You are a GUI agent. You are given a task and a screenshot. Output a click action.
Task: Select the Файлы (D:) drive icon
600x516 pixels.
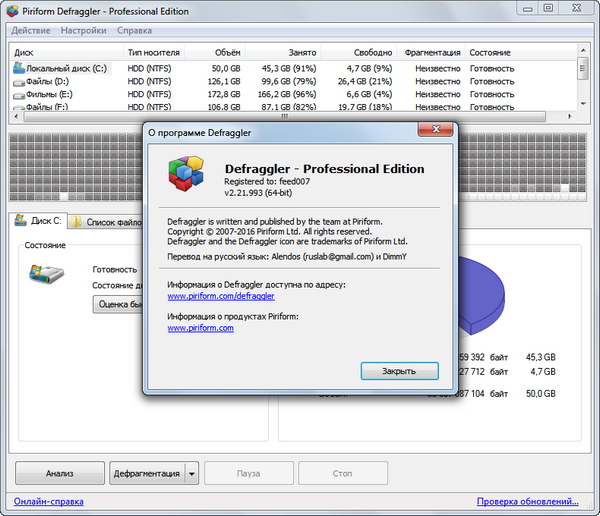(x=18, y=81)
